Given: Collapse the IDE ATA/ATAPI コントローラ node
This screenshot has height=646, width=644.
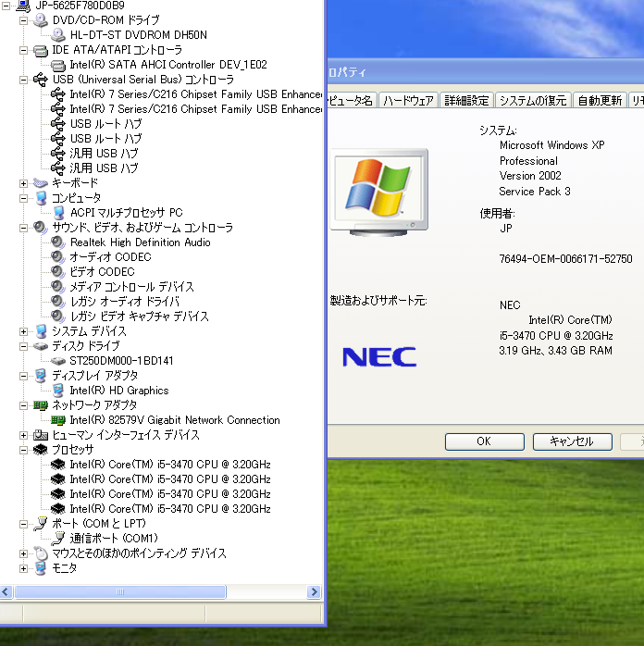Looking at the screenshot, I should [23, 50].
